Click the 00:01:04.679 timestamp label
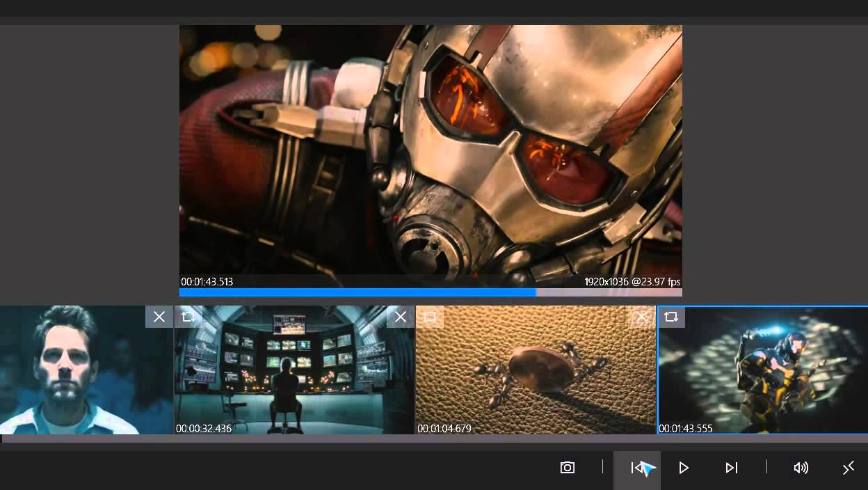Image resolution: width=868 pixels, height=490 pixels. pos(444,429)
